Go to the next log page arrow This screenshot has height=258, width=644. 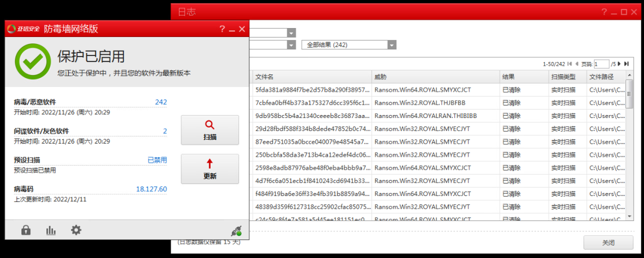620,64
